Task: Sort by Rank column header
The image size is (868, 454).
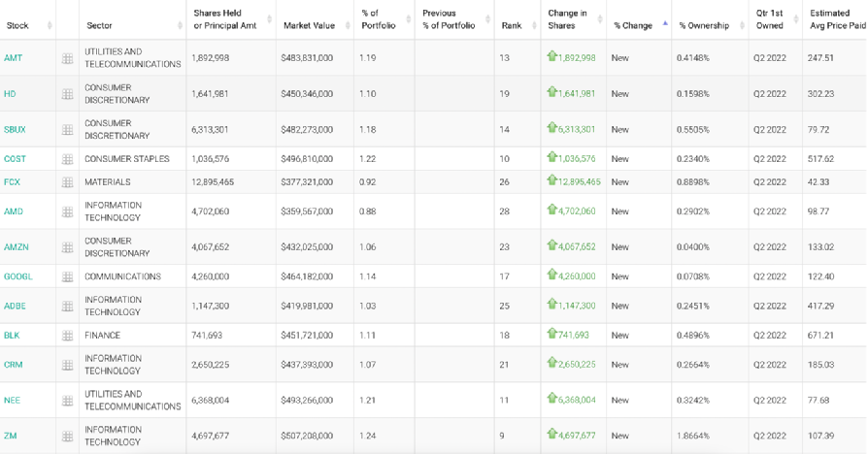Action: pos(512,25)
